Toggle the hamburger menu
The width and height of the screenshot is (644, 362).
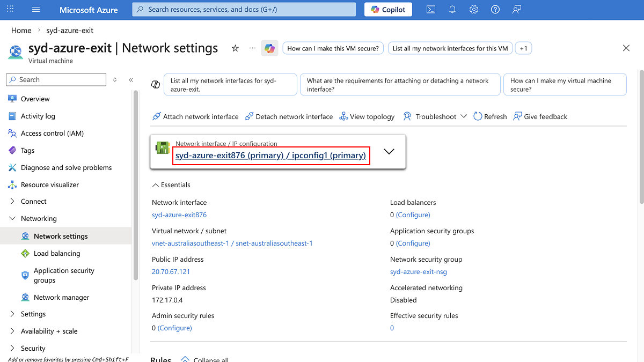click(35, 9)
